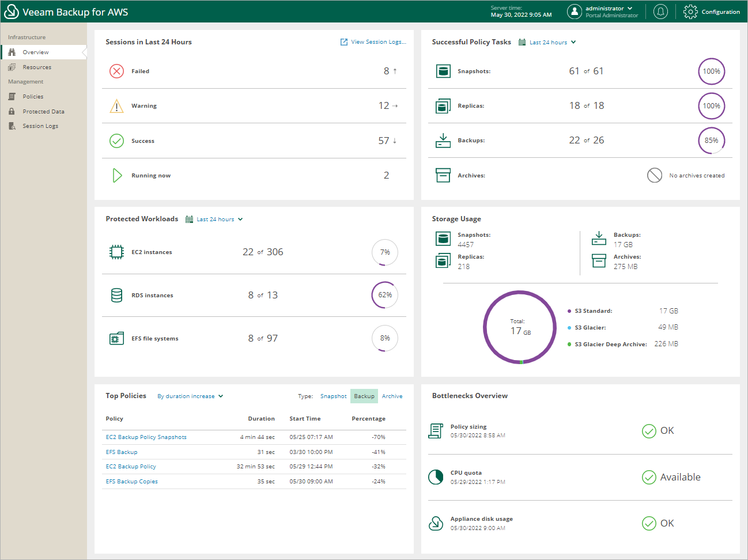Open Session Logs from the sidebar
The height and width of the screenshot is (560, 748).
(x=11, y=126)
